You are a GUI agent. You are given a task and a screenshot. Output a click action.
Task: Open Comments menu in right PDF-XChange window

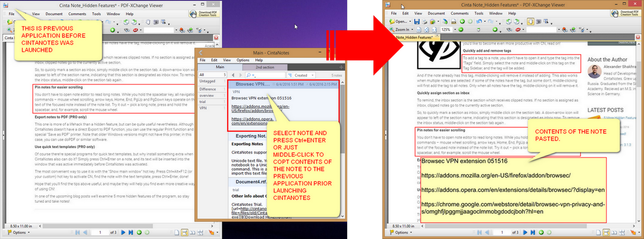(x=459, y=13)
